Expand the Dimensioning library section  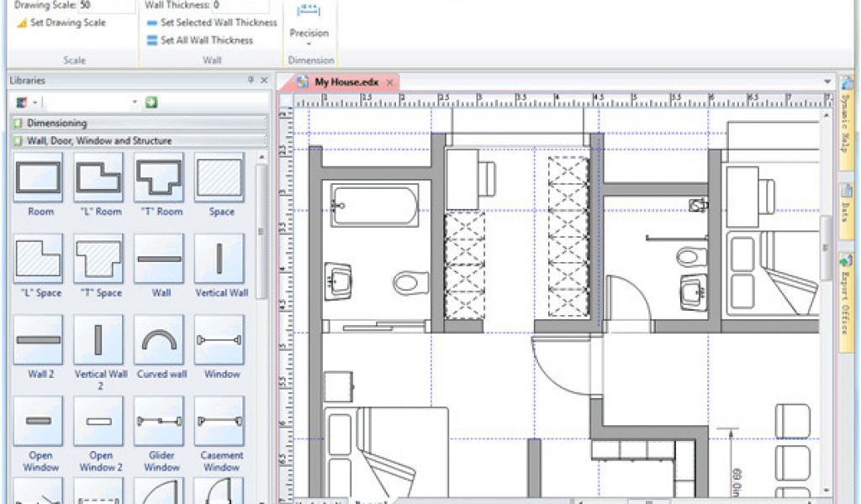[18, 123]
